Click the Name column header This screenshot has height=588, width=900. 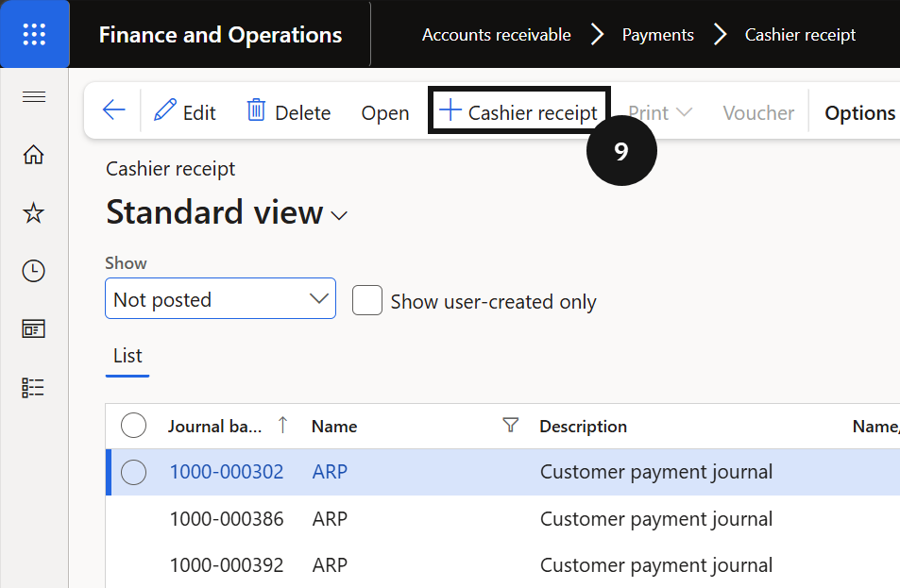334,427
